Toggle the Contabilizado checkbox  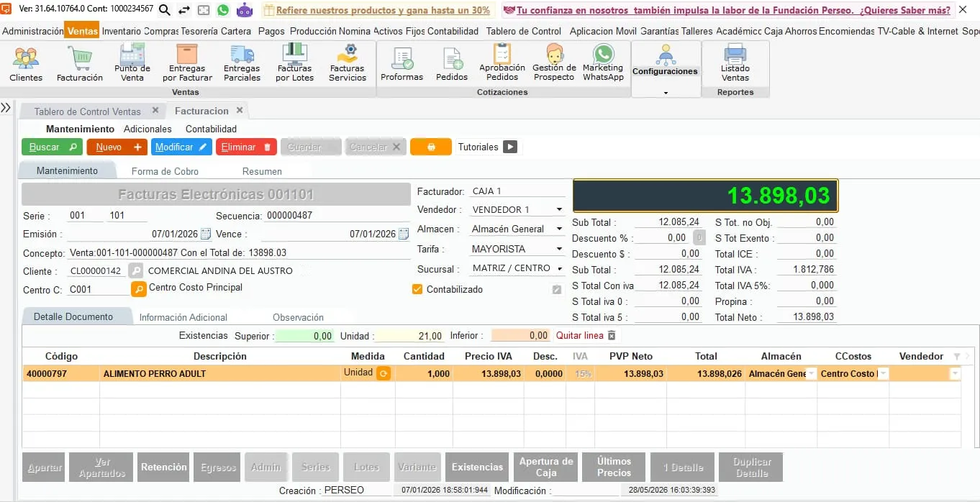(417, 289)
